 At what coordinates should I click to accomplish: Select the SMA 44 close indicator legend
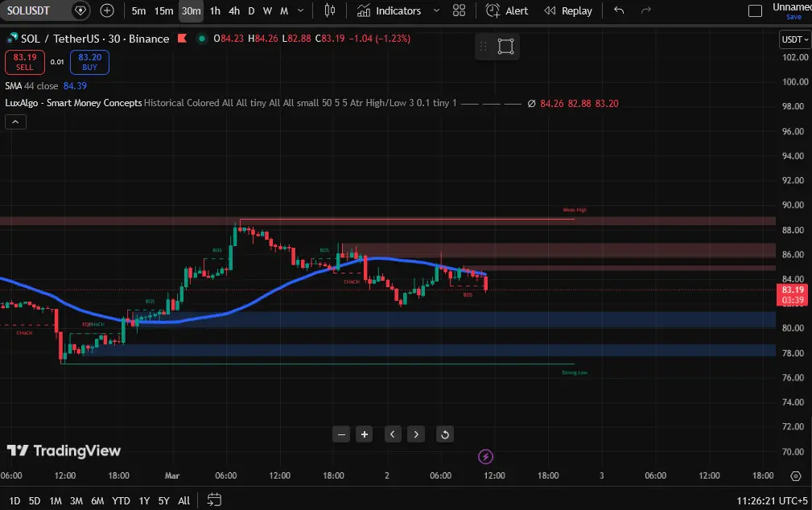tap(31, 86)
